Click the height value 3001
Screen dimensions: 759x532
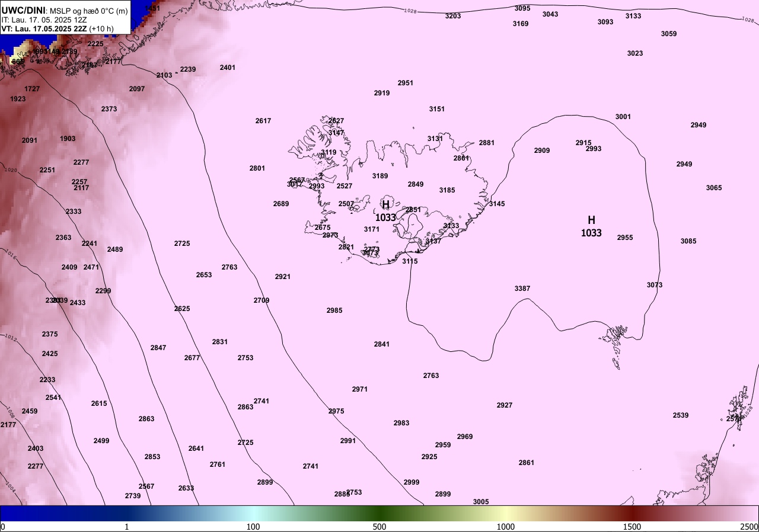point(623,117)
